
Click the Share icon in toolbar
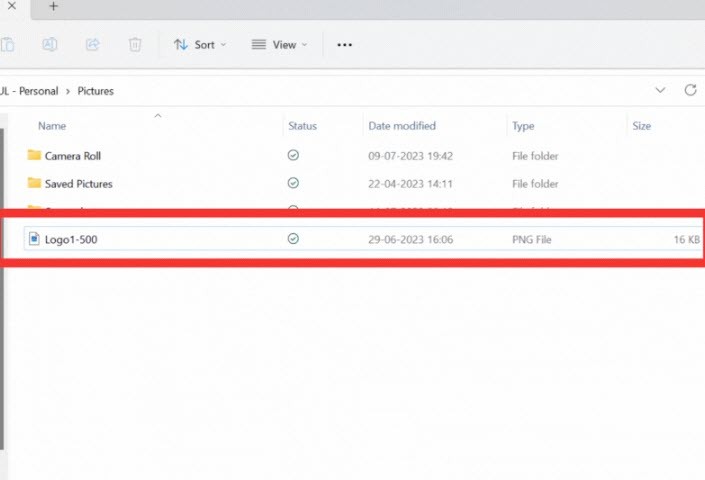93,44
